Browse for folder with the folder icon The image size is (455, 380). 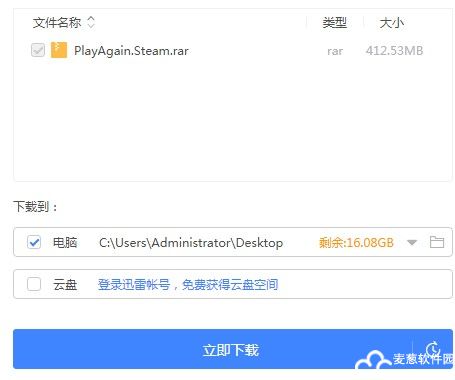(x=437, y=242)
